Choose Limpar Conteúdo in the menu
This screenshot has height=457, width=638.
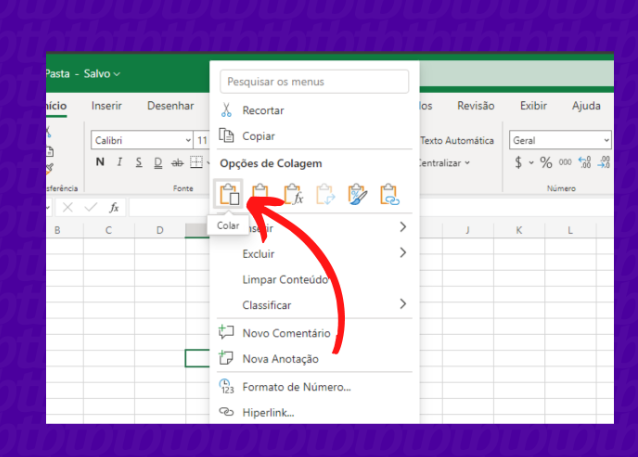[285, 279]
